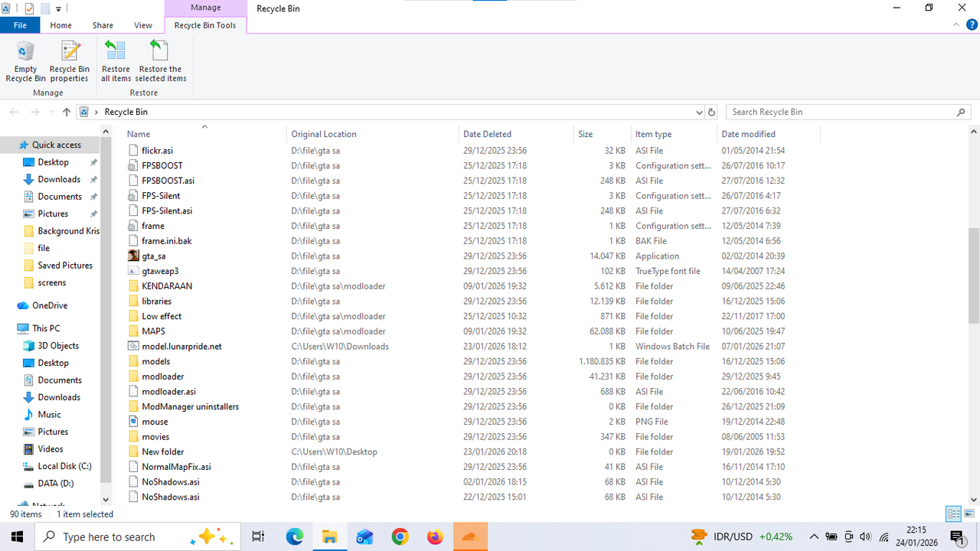Click the Up one level arrow
The height and width of the screenshot is (551, 980).
pos(67,112)
